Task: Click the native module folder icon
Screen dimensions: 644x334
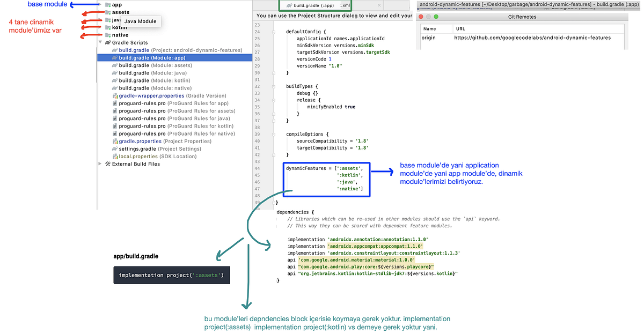Action: [108, 35]
